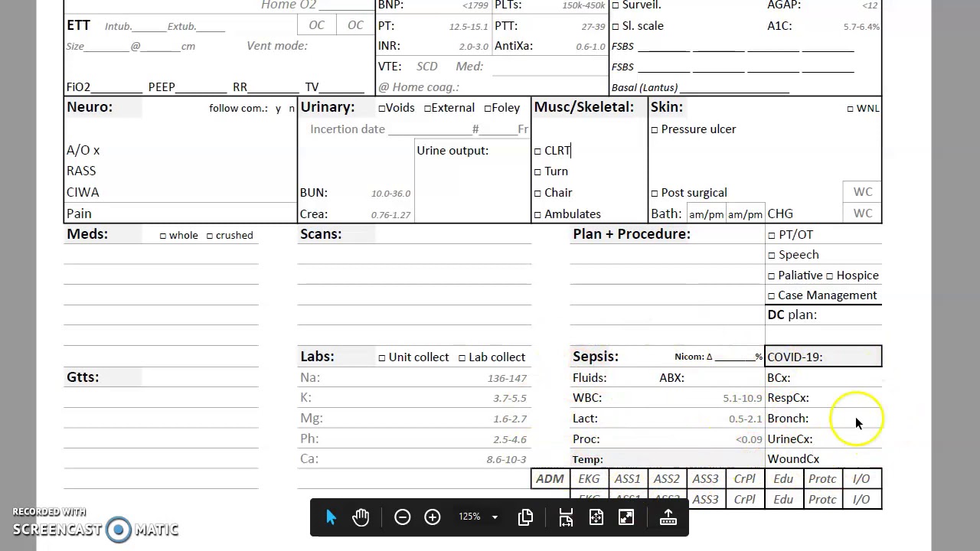
Task: Click the Gtts: heading
Action: coord(83,377)
